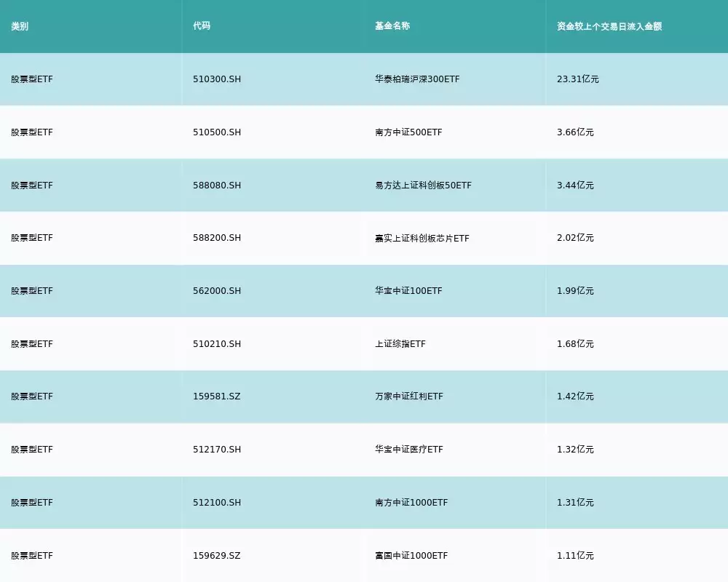
Task: Click inflow amount 1.32亿元
Action: (575, 450)
